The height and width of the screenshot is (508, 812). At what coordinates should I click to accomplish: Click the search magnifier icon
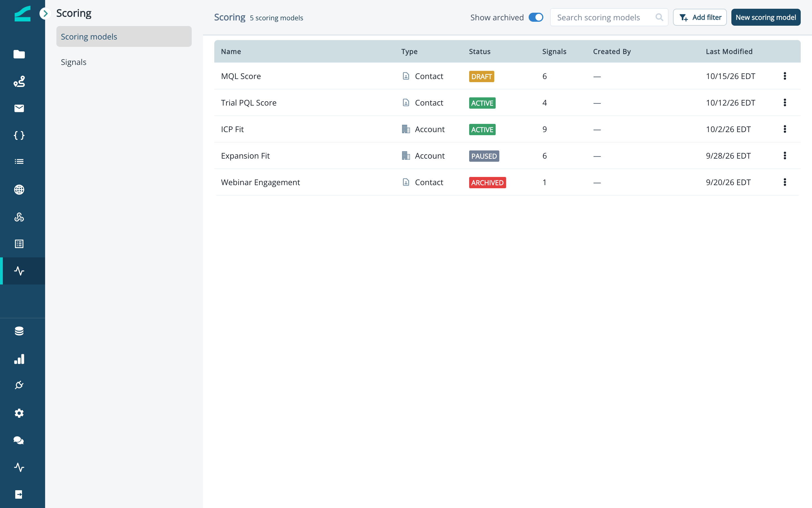(x=659, y=17)
